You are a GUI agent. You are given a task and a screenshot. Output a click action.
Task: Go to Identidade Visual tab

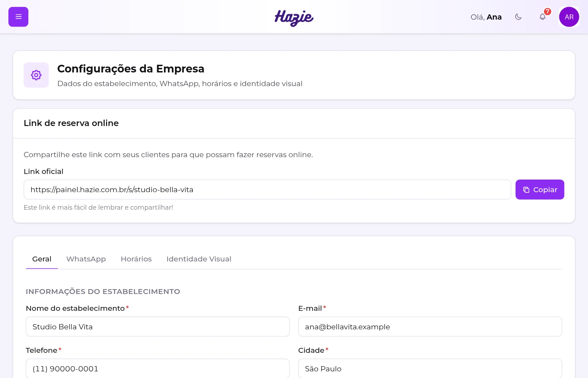[199, 259]
